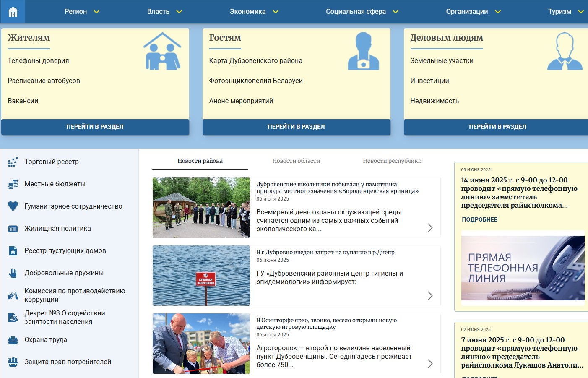Click the hand icon for Добровольные дружины
The image size is (588, 378).
coord(13,273)
